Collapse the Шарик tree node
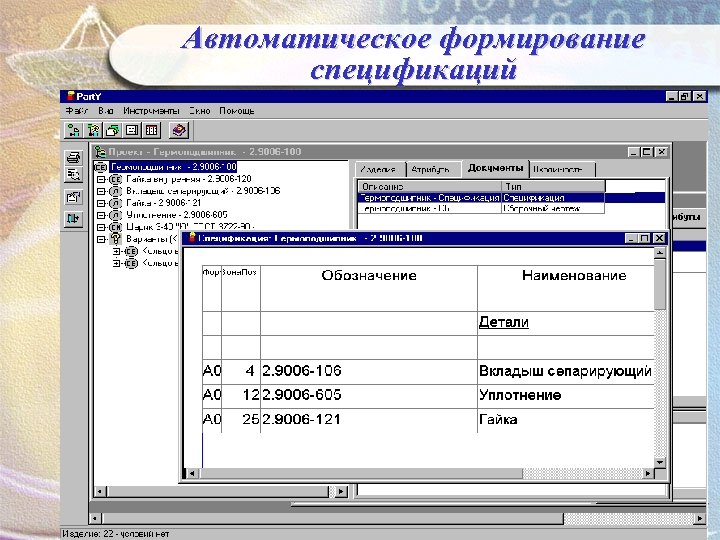The image size is (720, 540). 101,227
